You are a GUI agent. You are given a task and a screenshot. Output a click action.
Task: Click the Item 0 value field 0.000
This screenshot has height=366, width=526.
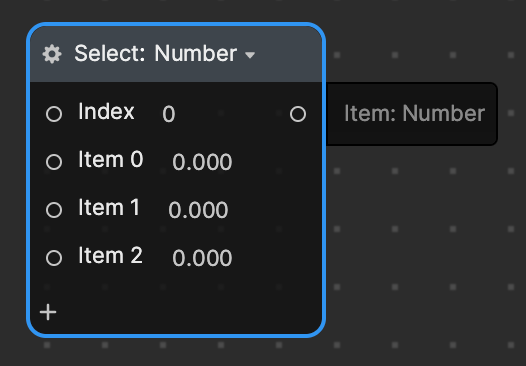(202, 162)
